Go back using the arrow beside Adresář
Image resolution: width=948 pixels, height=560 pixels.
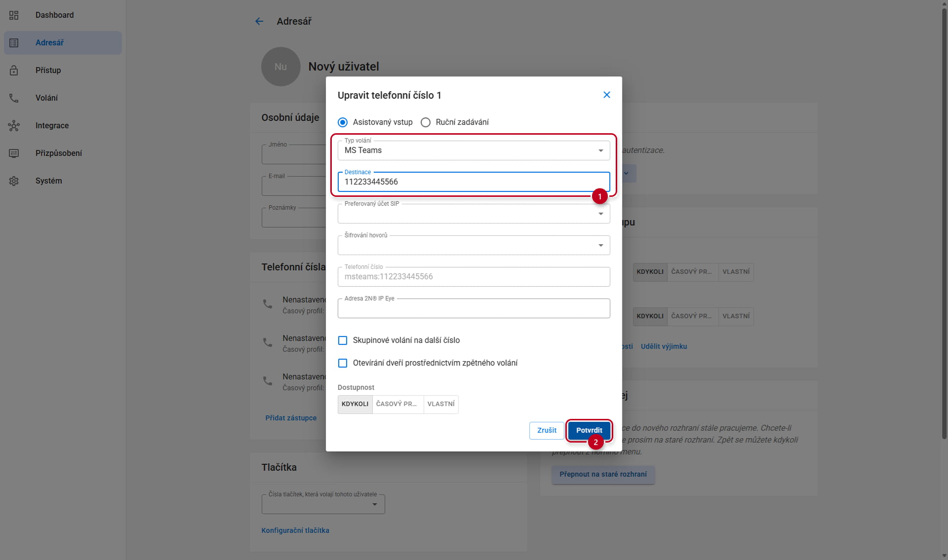(259, 21)
